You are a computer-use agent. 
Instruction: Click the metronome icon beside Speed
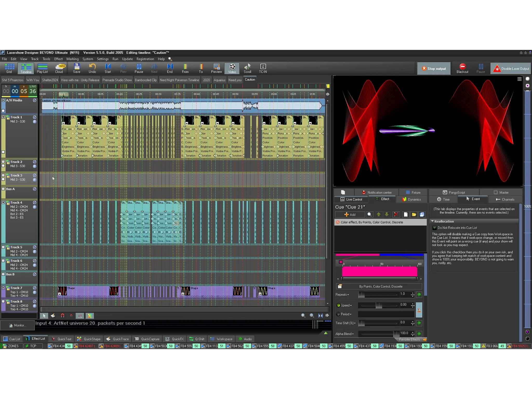[419, 310]
